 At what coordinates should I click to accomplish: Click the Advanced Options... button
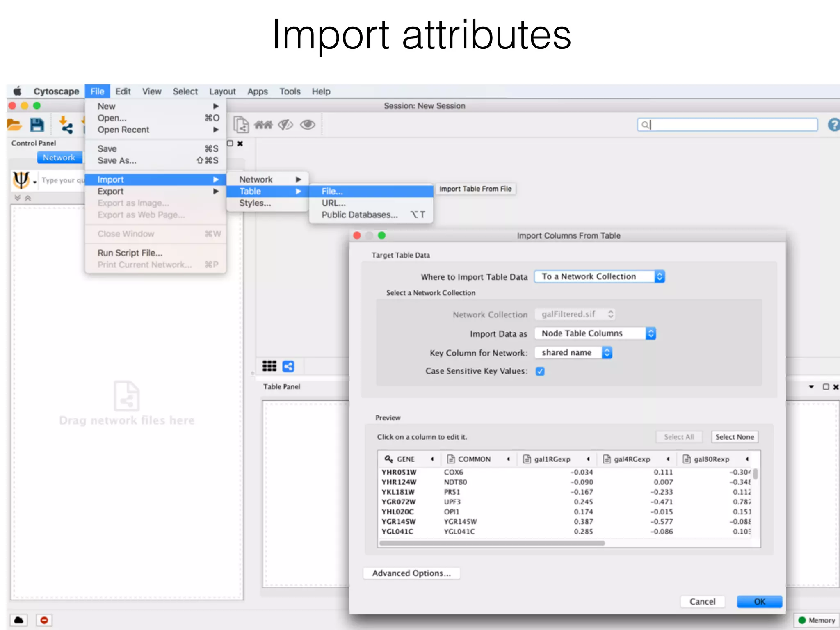[x=411, y=573]
